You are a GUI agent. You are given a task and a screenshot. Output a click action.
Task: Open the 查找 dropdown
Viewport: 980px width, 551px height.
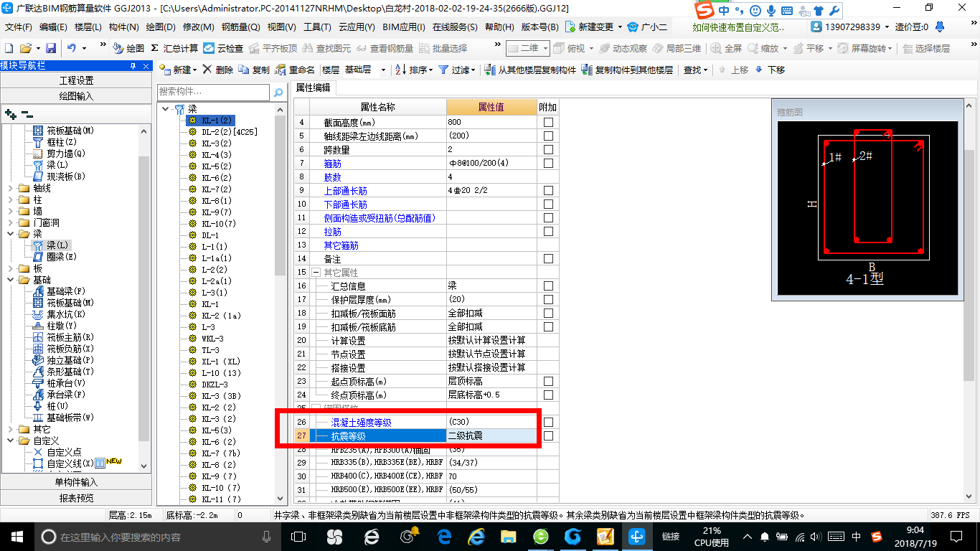[696, 70]
